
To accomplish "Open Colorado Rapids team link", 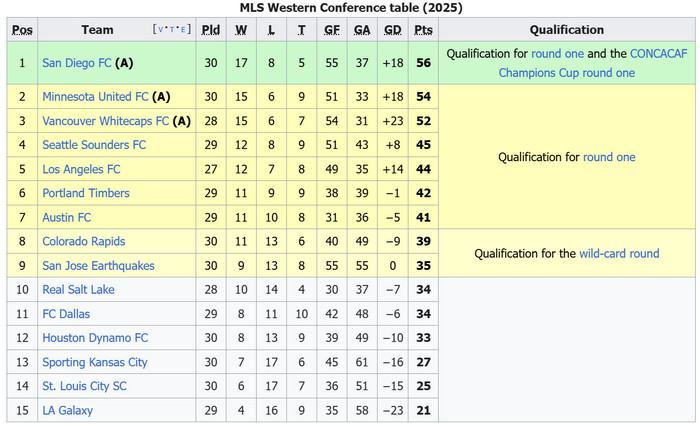I will 85,241.
